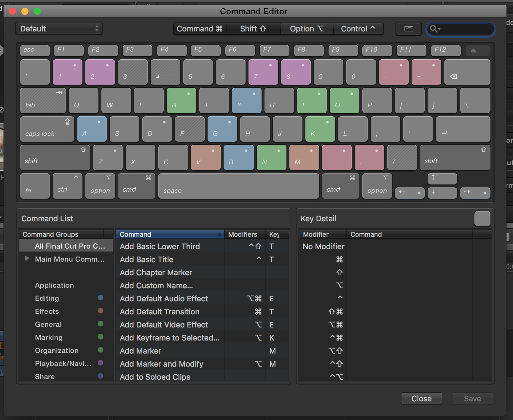The width and height of the screenshot is (513, 420).
Task: Select the Application command group
Action: 66,285
